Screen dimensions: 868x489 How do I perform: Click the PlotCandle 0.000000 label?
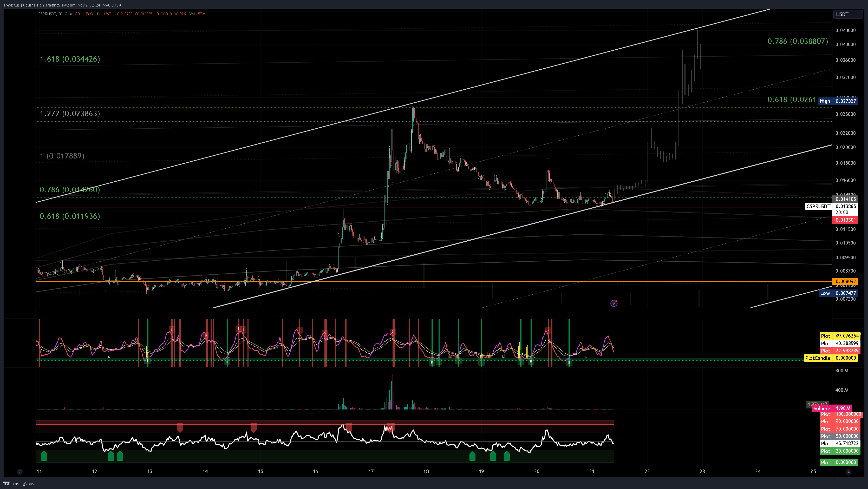tap(831, 358)
